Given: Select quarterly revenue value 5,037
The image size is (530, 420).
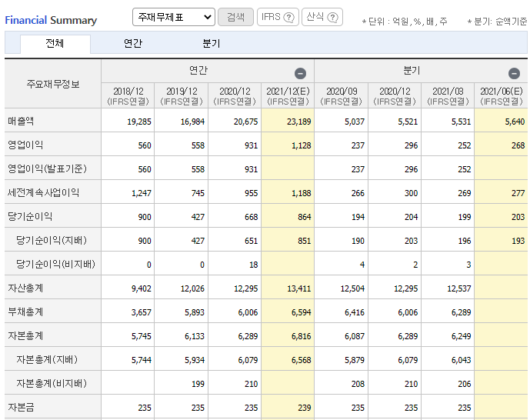Looking at the screenshot, I should (355, 122).
